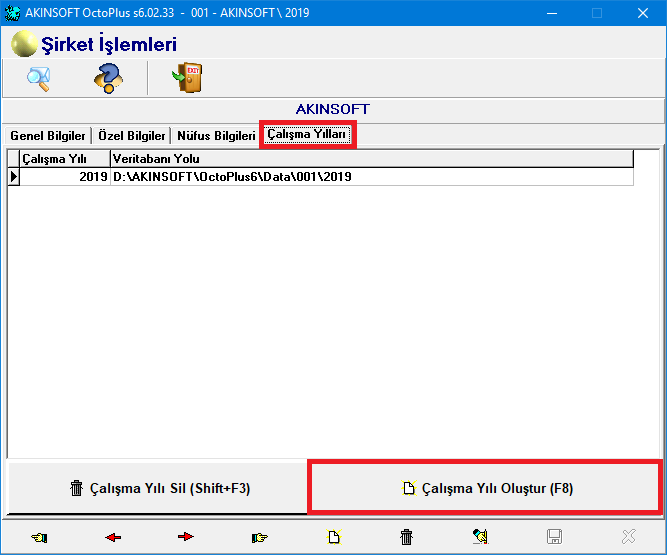This screenshot has width=667, height=555.
Task: Jump to last record hand icon
Action: click(x=260, y=537)
